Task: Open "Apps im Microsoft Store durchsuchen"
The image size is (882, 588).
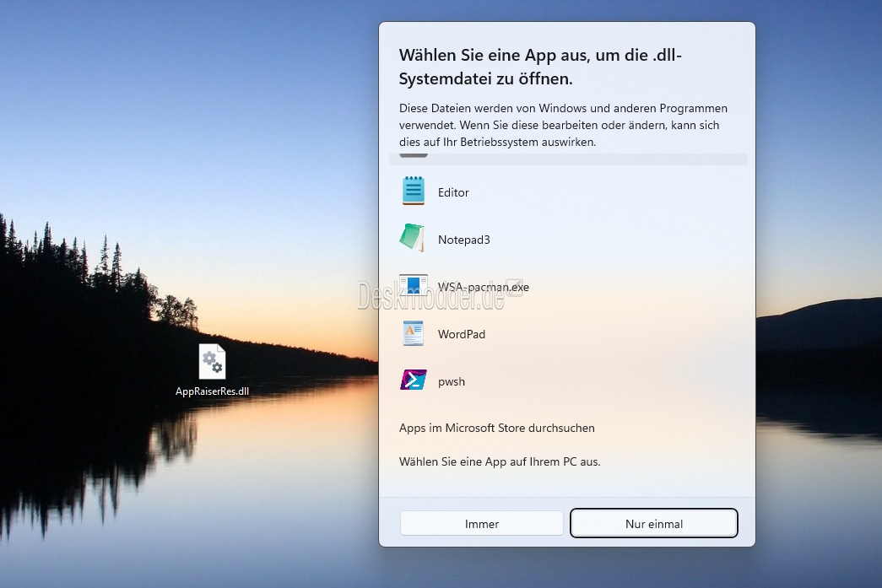Action: (x=496, y=428)
